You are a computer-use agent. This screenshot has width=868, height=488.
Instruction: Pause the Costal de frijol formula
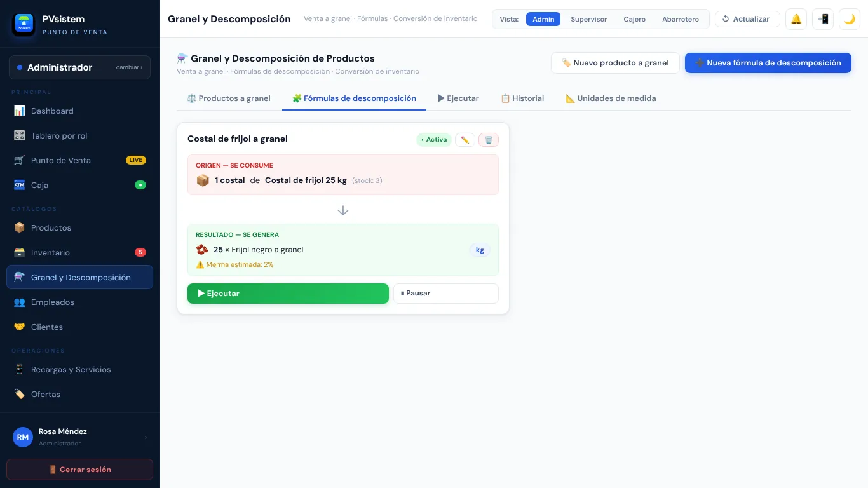[446, 294]
